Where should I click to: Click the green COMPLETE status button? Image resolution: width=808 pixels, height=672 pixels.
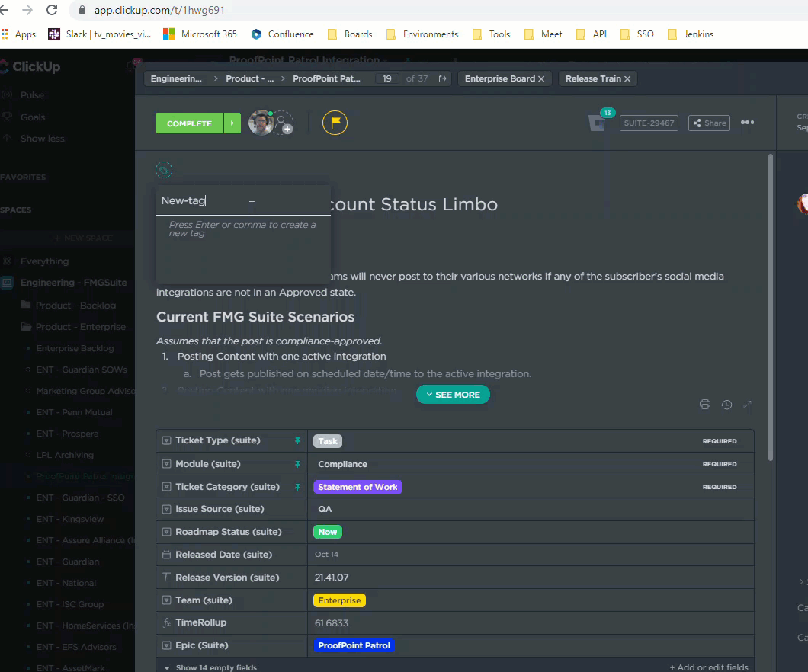click(189, 123)
